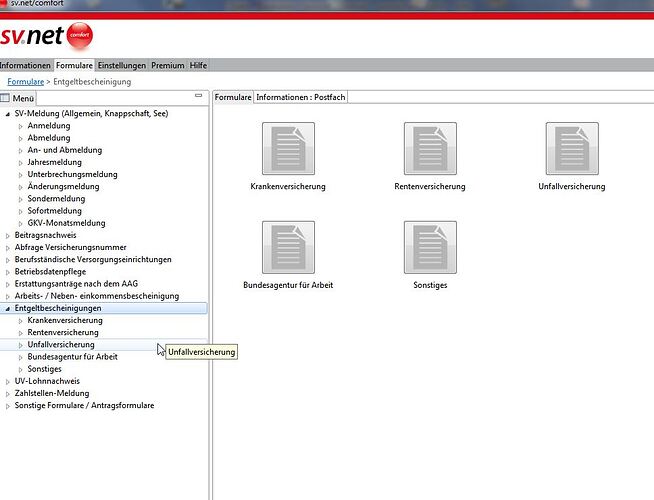Expand Sonstige Formulare / Antragsformulare node

(8, 406)
